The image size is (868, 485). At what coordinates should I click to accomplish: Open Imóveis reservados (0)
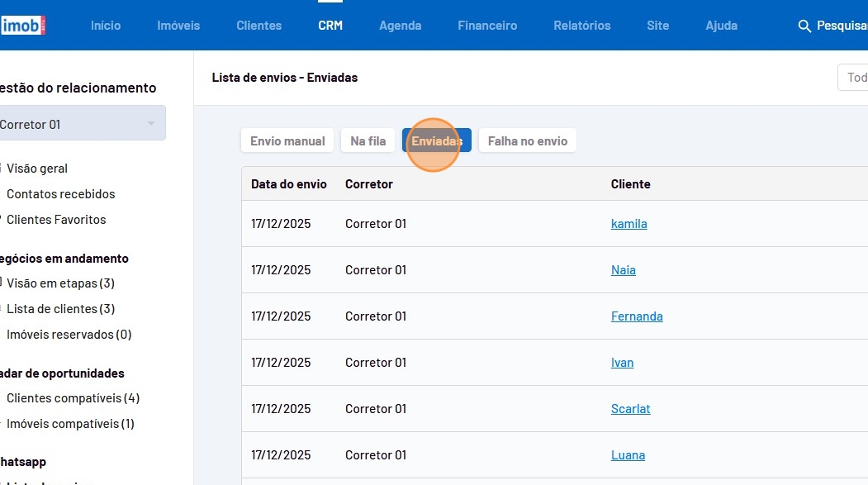[x=69, y=335]
